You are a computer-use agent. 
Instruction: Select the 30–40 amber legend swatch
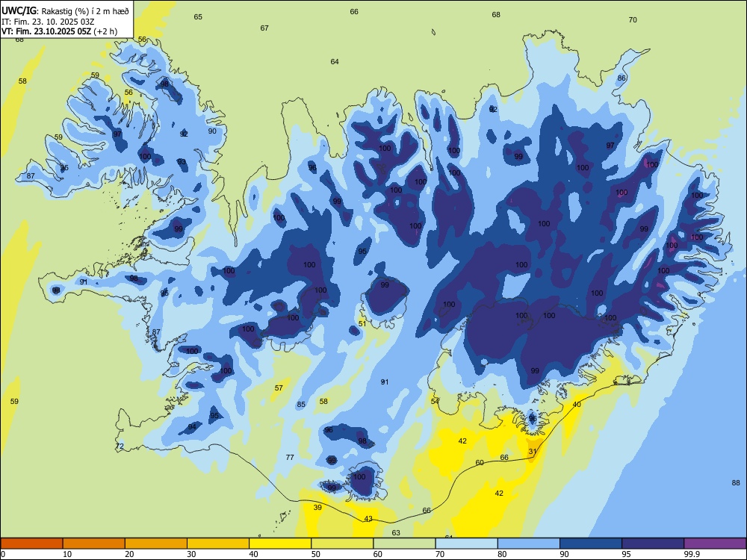[218, 544]
